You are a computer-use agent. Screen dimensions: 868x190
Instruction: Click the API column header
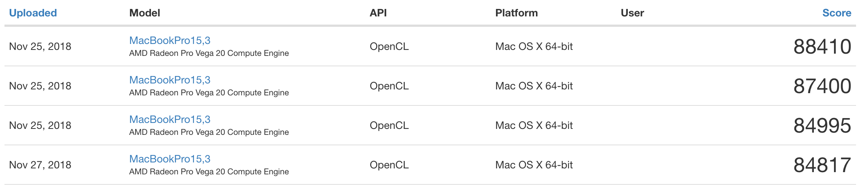coord(378,13)
